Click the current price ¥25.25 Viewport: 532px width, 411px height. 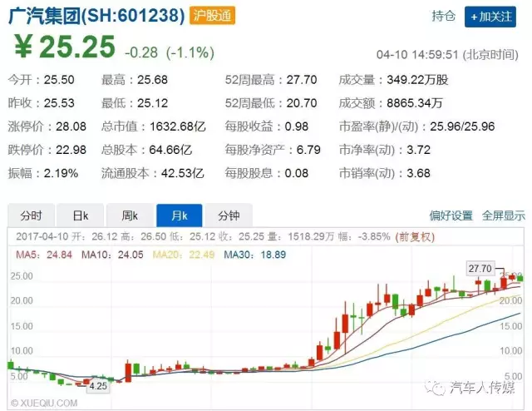[65, 47]
